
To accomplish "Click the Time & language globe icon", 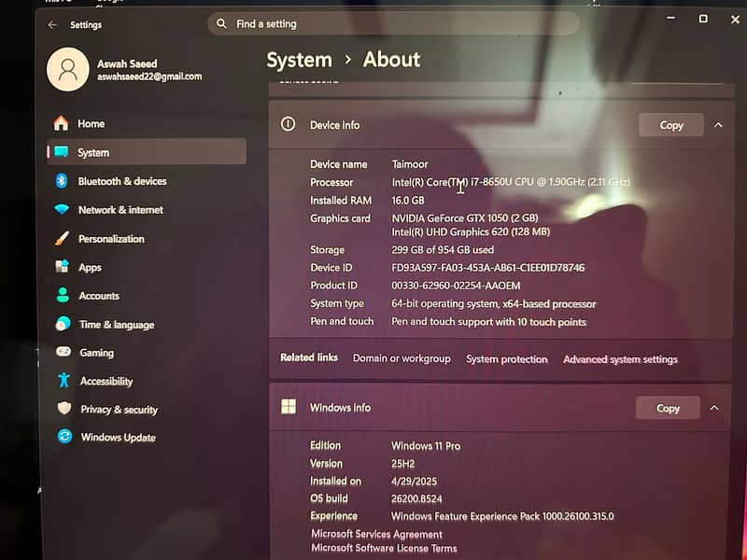I will tap(63, 324).
